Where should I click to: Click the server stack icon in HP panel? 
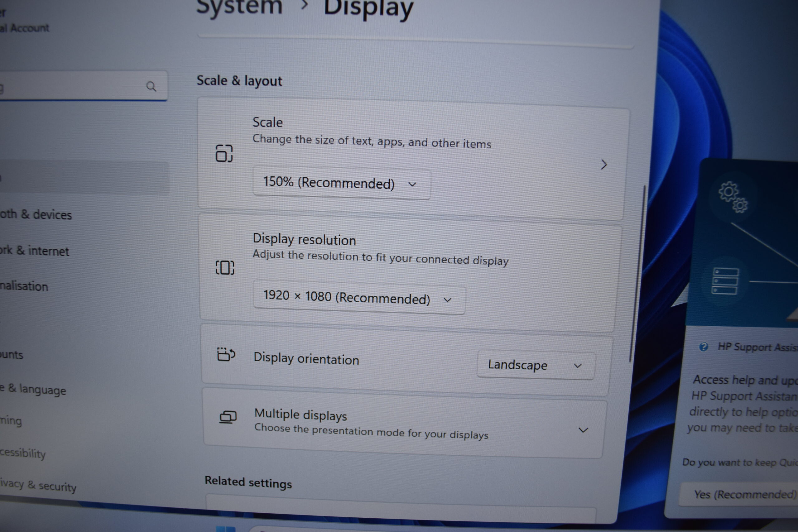(x=725, y=281)
